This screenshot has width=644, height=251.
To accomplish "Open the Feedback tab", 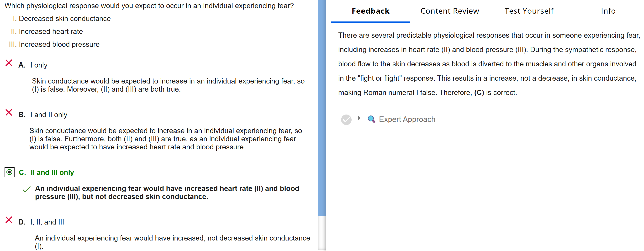I will tap(370, 11).
